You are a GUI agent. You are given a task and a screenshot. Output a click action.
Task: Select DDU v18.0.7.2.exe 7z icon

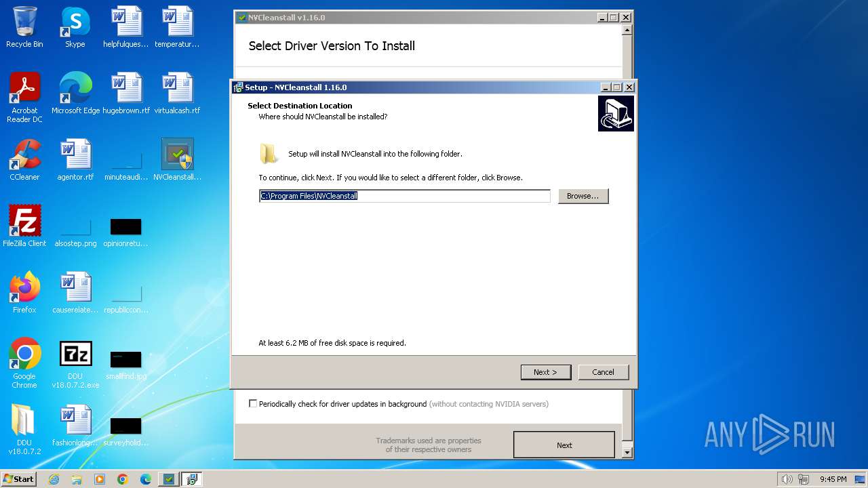tap(75, 363)
